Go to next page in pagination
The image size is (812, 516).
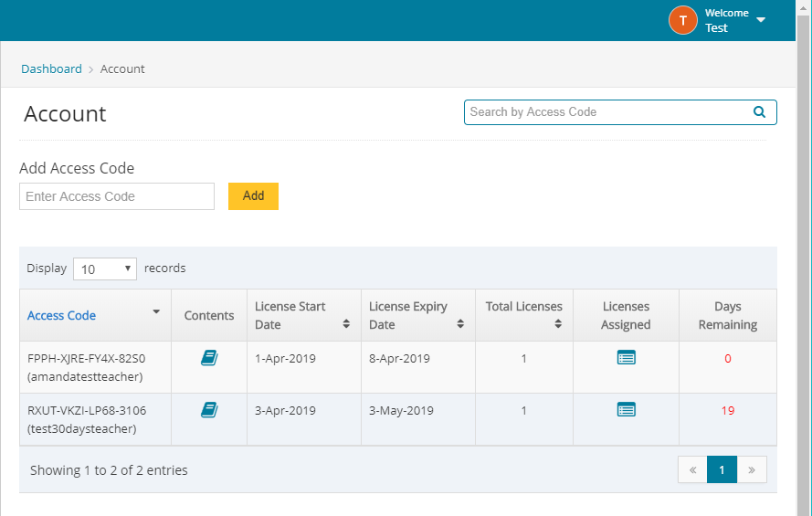[x=752, y=469]
